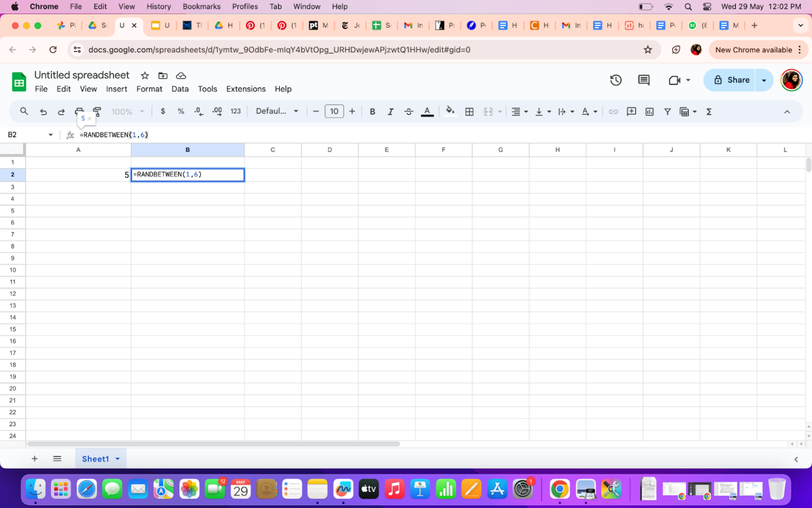Open the Insert comment icon
The width and height of the screenshot is (812, 508).
pyautogui.click(x=631, y=111)
